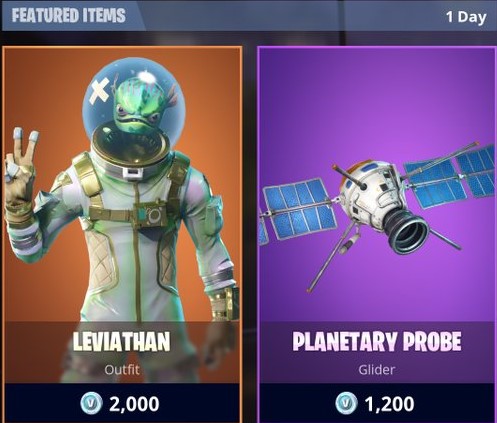497x423 pixels.
Task: Click the Leviathan name text
Action: tap(122, 341)
